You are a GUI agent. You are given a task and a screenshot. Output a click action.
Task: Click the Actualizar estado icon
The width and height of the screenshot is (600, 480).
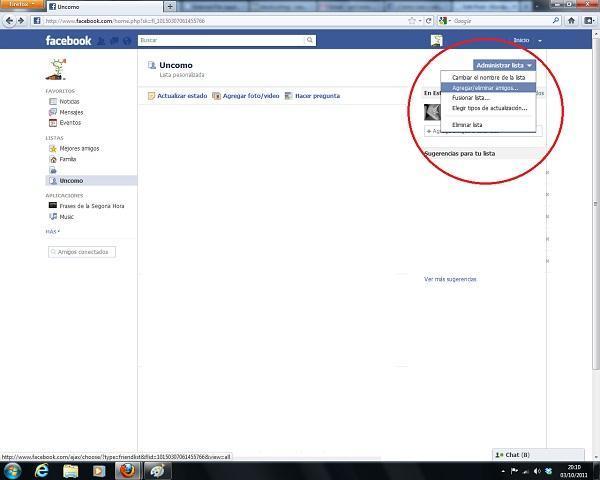click(x=152, y=96)
